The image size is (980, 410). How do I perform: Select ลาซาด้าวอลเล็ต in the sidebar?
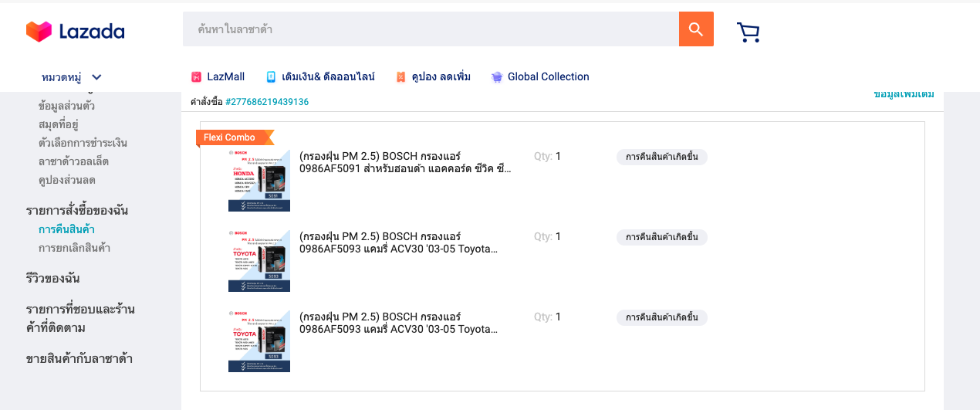click(x=73, y=161)
